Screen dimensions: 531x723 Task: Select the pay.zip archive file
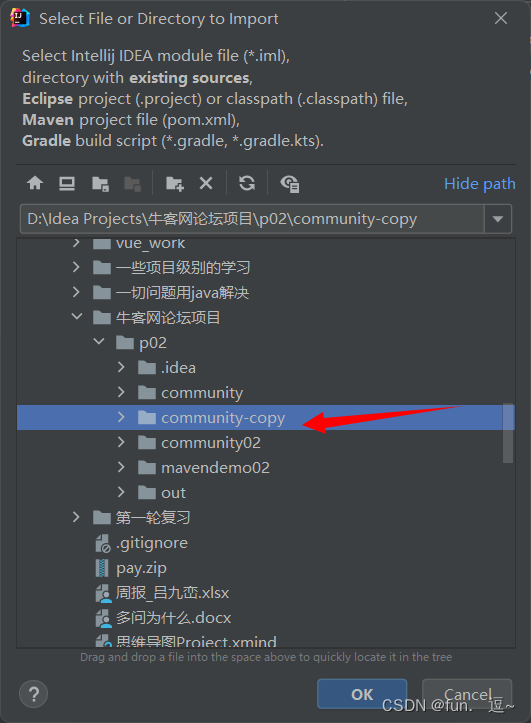[x=266, y=568]
